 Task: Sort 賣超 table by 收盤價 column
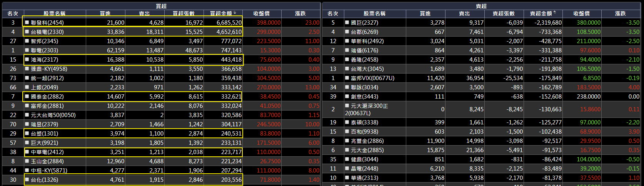click(582, 13)
